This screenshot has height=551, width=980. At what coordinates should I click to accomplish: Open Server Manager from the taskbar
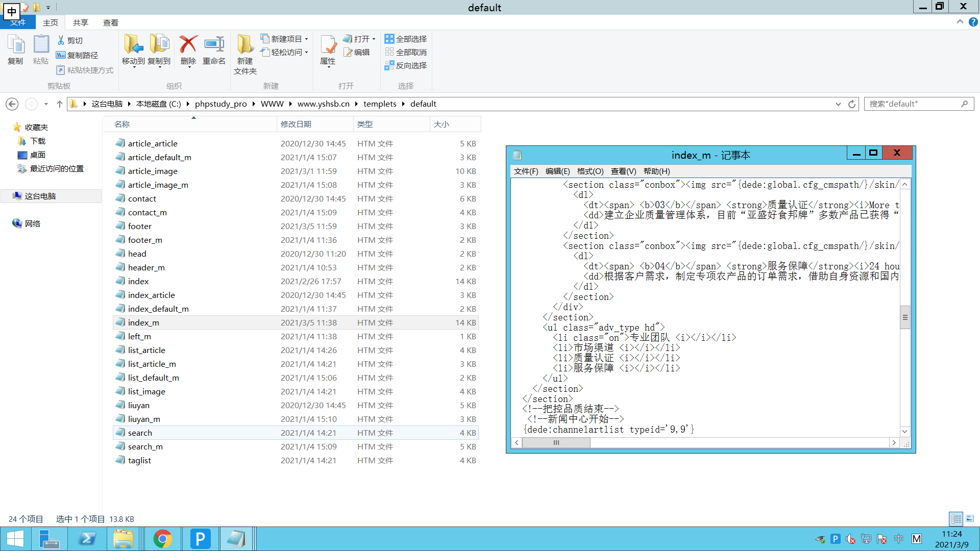click(49, 539)
